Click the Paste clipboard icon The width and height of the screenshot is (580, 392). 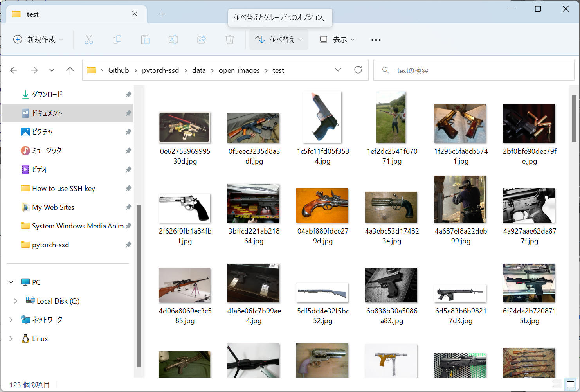(x=145, y=40)
